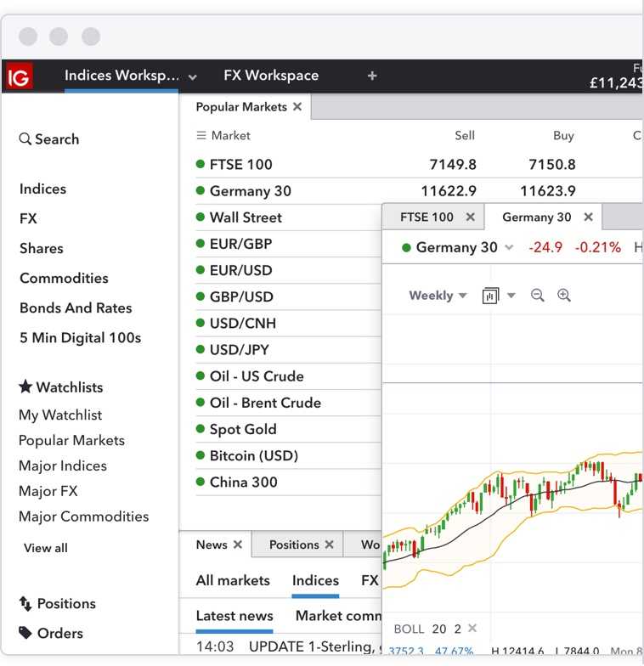Open the Orders tag icon in sidebar
The height and width of the screenshot is (666, 644).
point(25,633)
